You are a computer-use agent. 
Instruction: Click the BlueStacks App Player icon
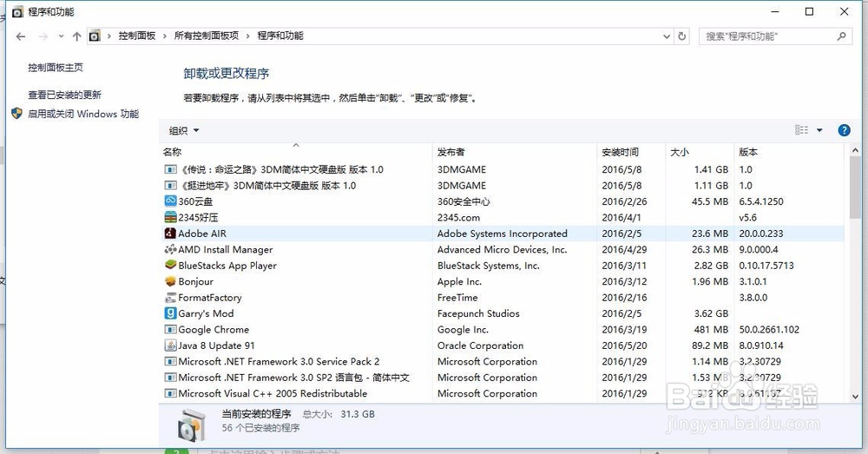tap(170, 266)
